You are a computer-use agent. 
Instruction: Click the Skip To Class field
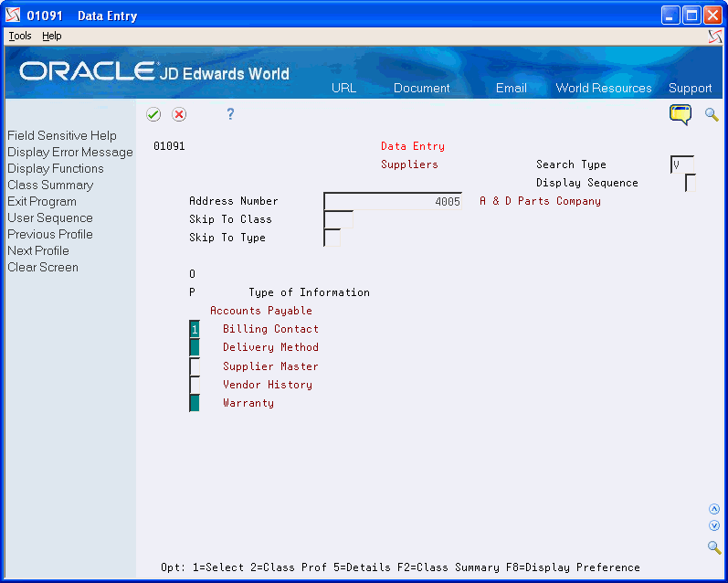[x=339, y=219]
